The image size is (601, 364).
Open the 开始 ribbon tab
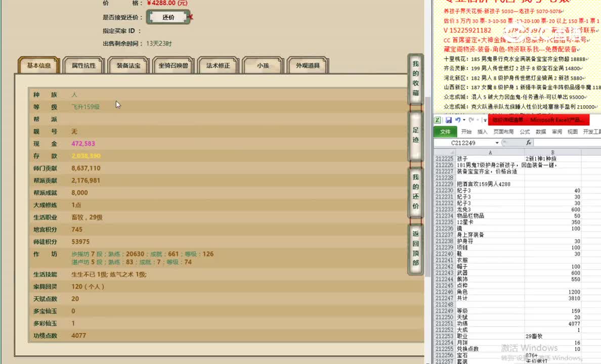click(466, 132)
